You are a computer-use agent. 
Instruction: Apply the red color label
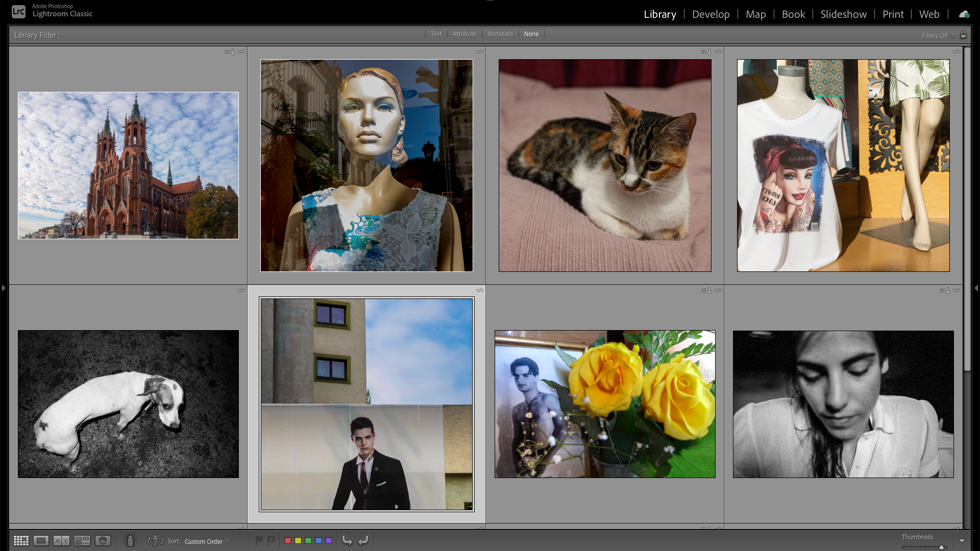(288, 541)
